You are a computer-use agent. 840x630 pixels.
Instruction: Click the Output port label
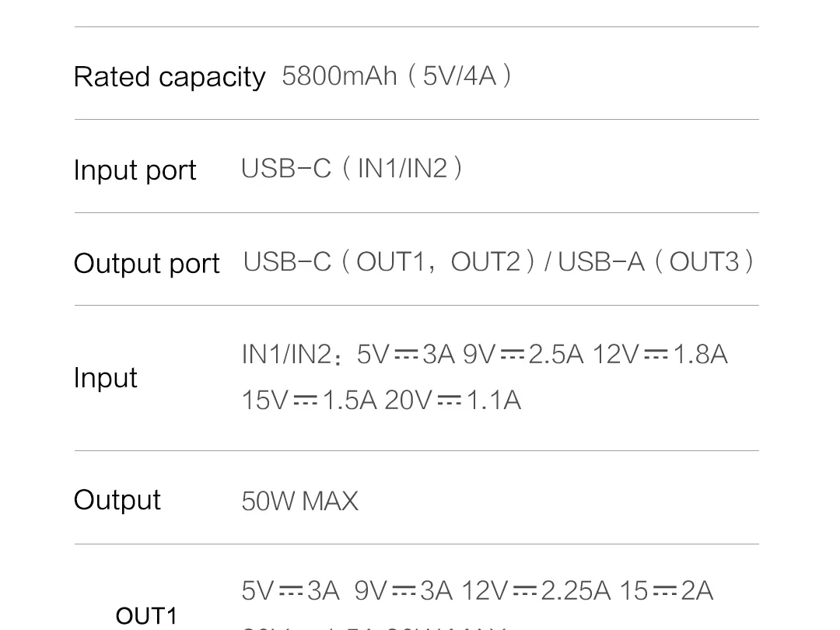pyautogui.click(x=146, y=264)
